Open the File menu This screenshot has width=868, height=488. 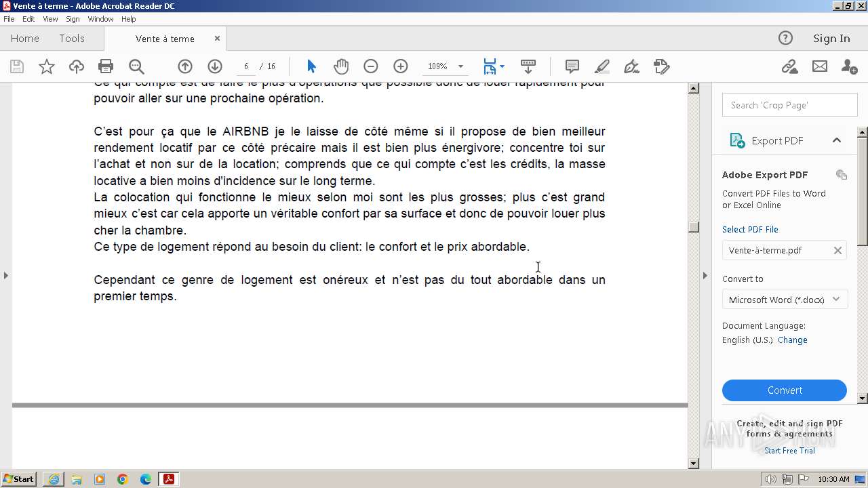point(9,19)
